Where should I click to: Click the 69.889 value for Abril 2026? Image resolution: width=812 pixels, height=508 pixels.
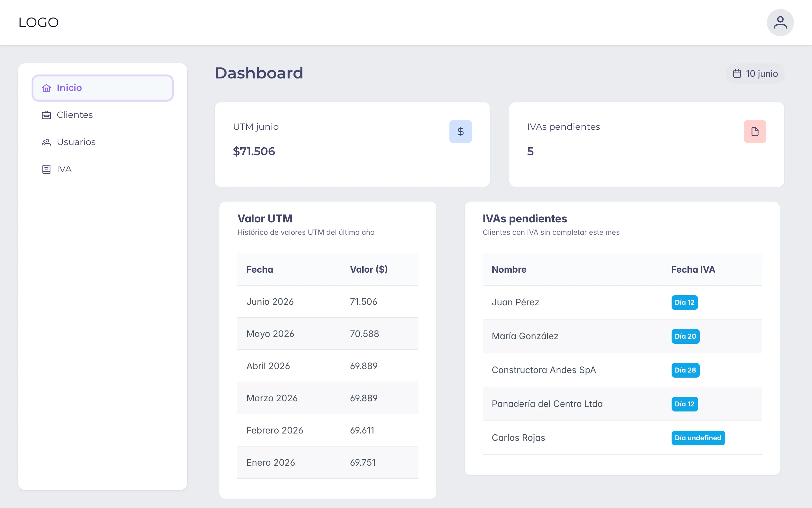tap(364, 366)
